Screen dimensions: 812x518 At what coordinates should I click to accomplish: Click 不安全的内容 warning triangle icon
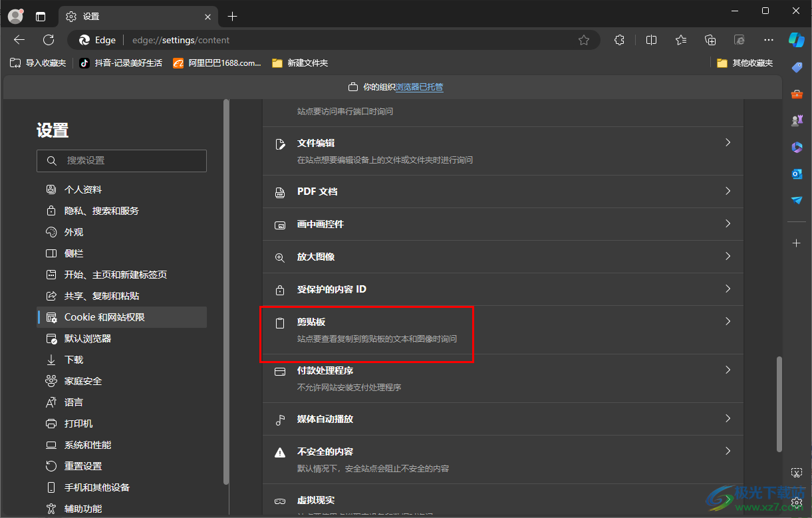281,452
